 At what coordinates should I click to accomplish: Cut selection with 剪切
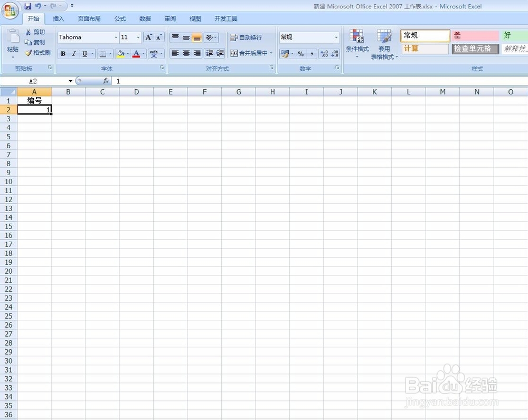point(35,32)
